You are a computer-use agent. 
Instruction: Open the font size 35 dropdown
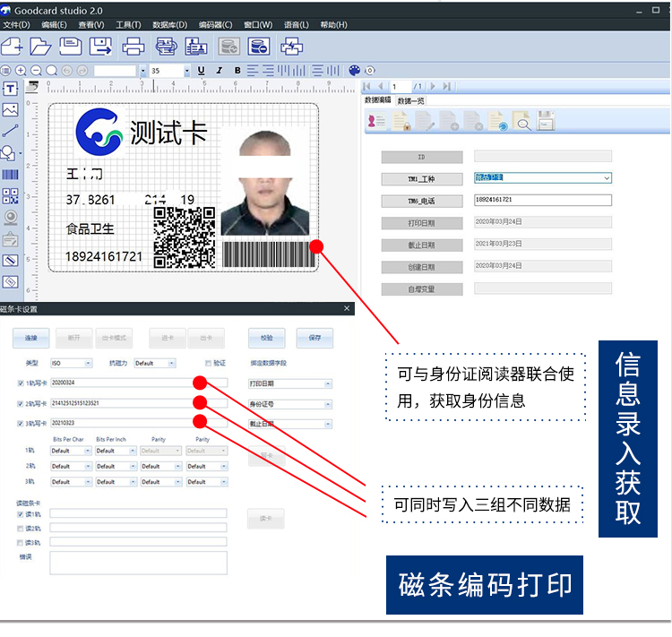click(187, 71)
